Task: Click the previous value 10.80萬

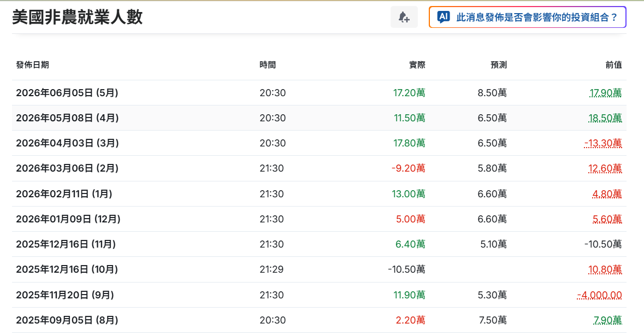Action: pyautogui.click(x=605, y=269)
